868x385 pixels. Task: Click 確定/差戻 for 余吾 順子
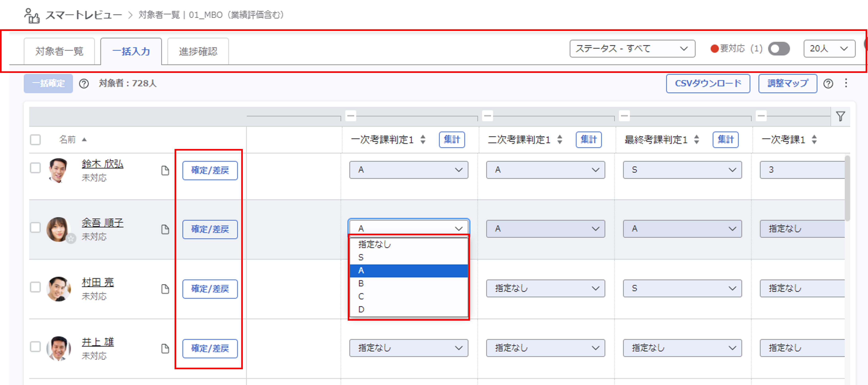(210, 229)
